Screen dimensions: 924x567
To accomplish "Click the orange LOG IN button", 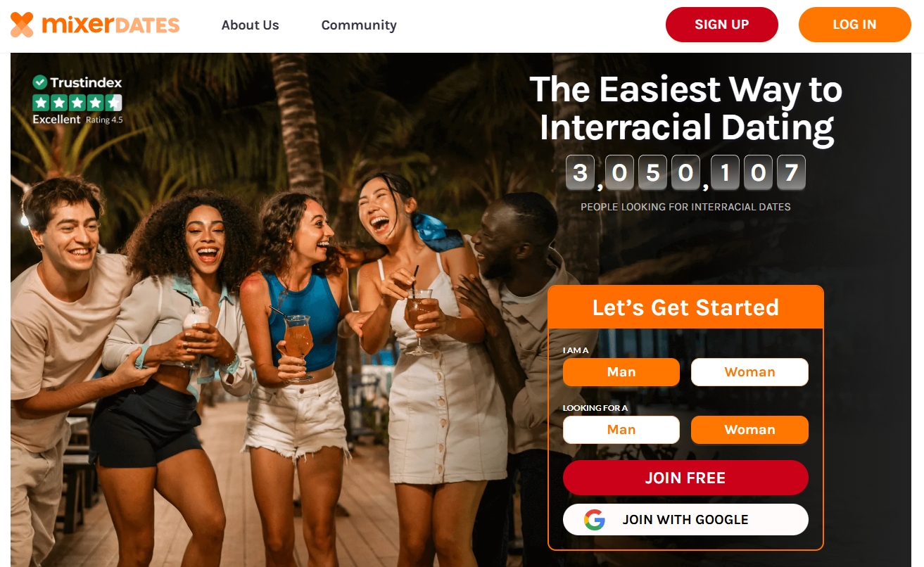I will point(855,25).
